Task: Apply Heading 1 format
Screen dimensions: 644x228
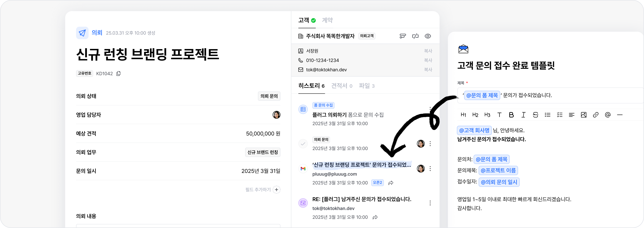Action: 463,115
